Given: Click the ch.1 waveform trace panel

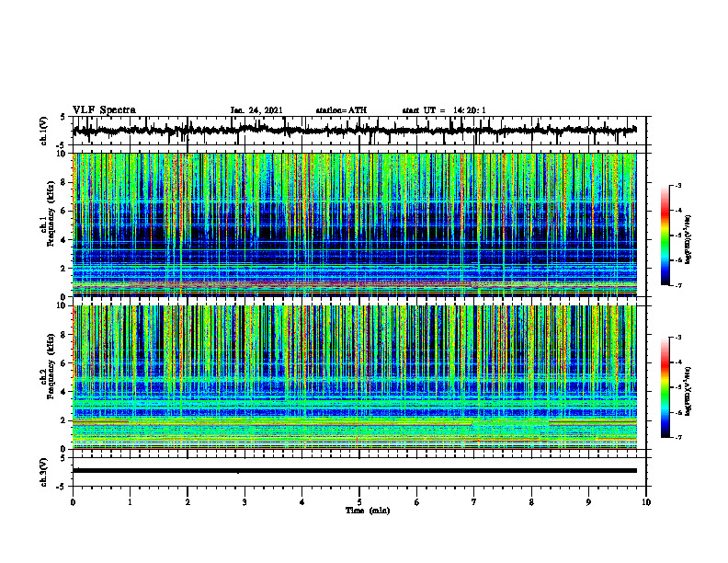Looking at the screenshot, I should pos(358,131).
